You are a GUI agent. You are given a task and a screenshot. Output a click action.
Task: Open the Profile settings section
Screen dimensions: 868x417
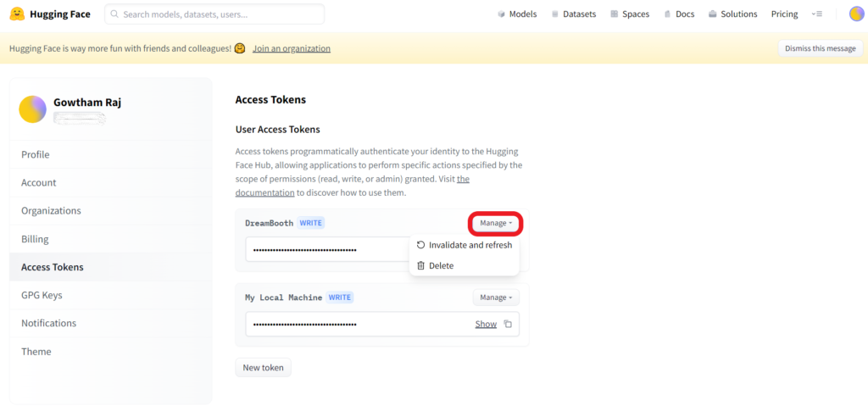(111, 154)
